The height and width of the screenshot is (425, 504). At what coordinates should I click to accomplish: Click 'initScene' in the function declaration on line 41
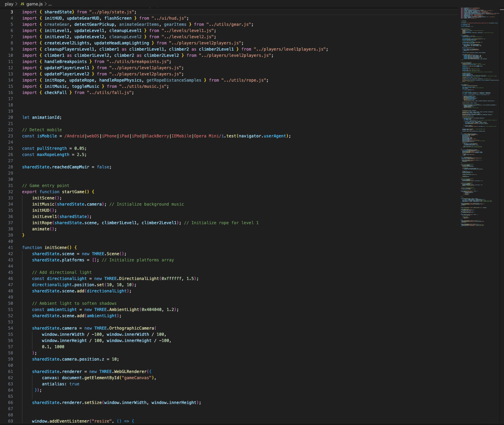tap(56, 248)
